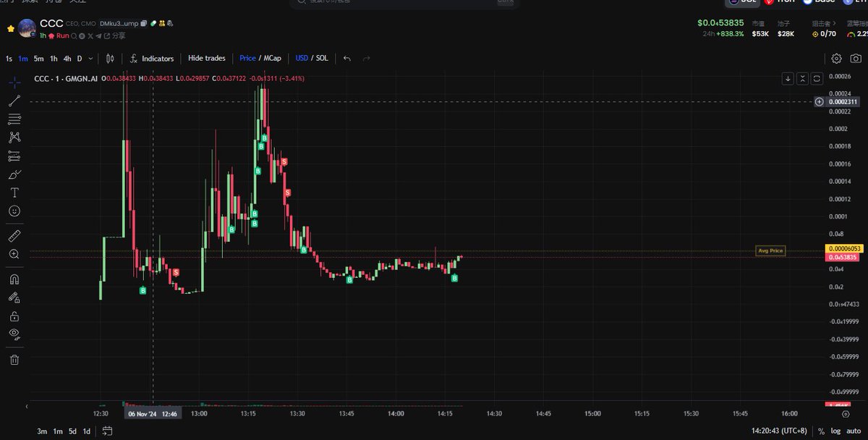Select the 1s timeframe
Viewport: 868px width, 440px height.
(x=9, y=59)
